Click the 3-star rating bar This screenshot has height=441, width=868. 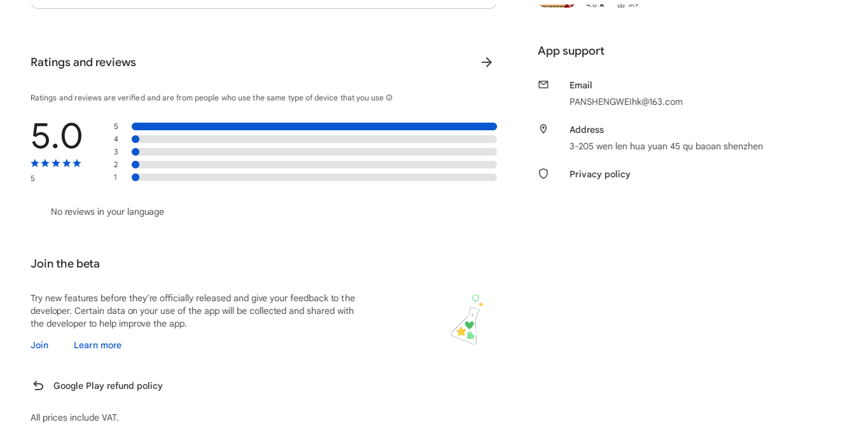click(x=314, y=152)
